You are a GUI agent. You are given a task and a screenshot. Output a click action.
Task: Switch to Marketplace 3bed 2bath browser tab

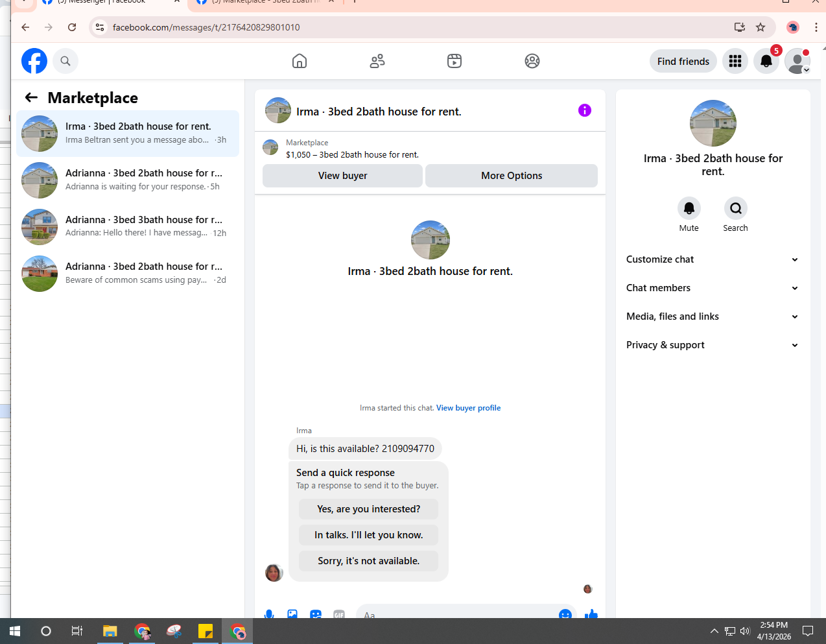(x=266, y=3)
